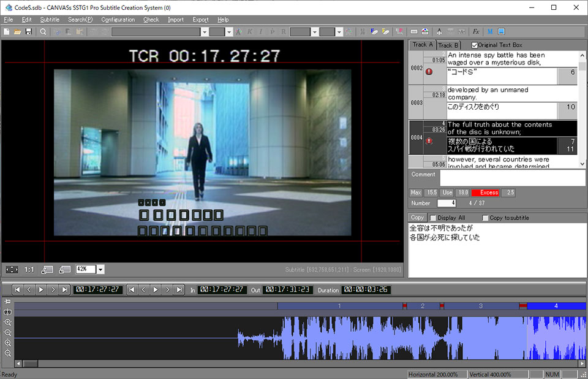The width and height of the screenshot is (588, 379).
Task: Open the Subtitle menu
Action: pyautogui.click(x=50, y=20)
